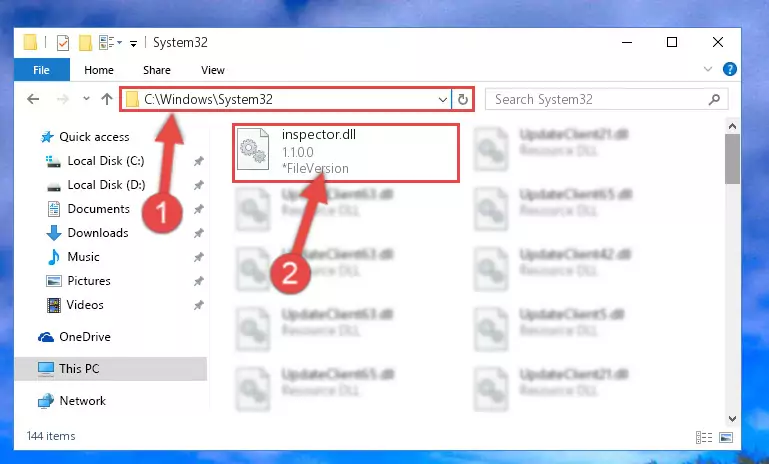Open the File menu
This screenshot has height=464, width=769.
click(42, 70)
